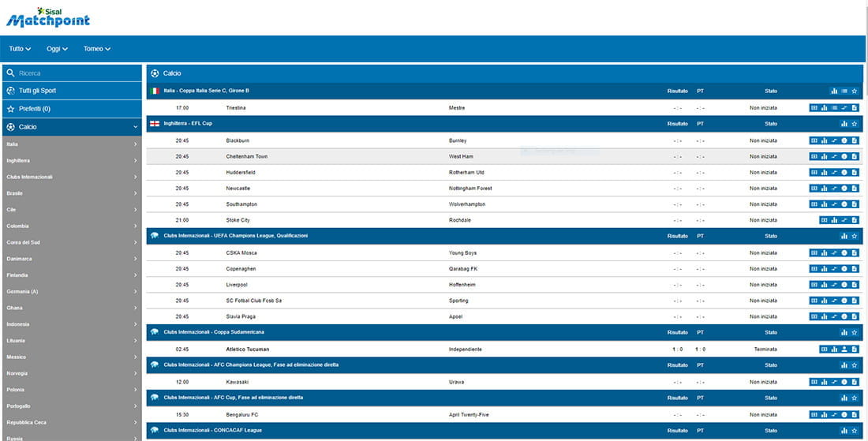Open the bar chart statistics for Blackburn vs Burnley

click(825, 140)
